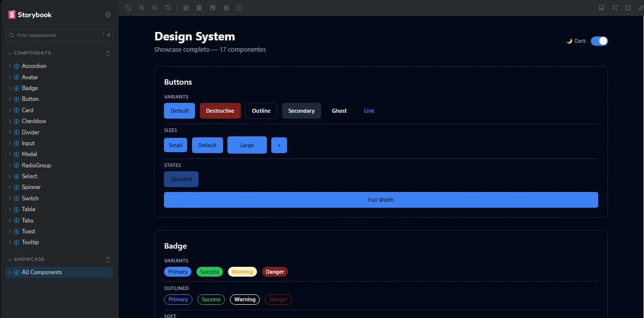Click the filled Primary badge

tap(178, 272)
